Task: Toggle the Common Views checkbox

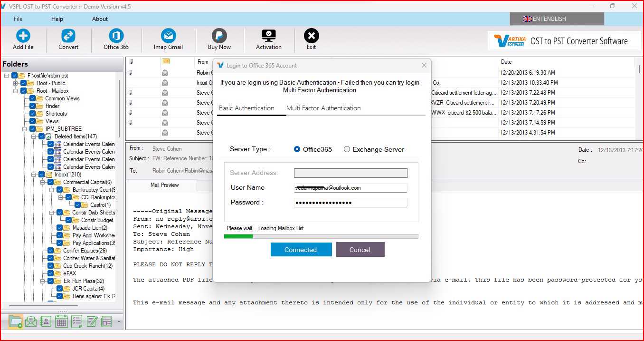Action: (x=33, y=98)
